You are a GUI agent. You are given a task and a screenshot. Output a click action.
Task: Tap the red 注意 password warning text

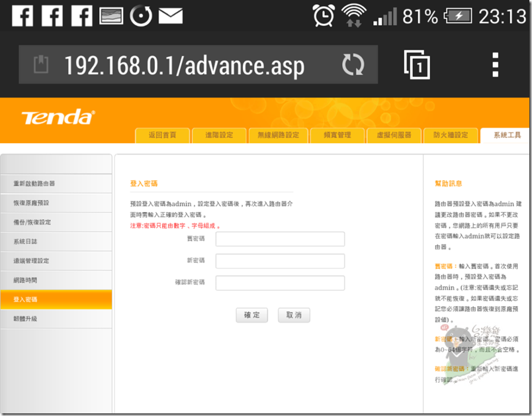click(x=175, y=226)
